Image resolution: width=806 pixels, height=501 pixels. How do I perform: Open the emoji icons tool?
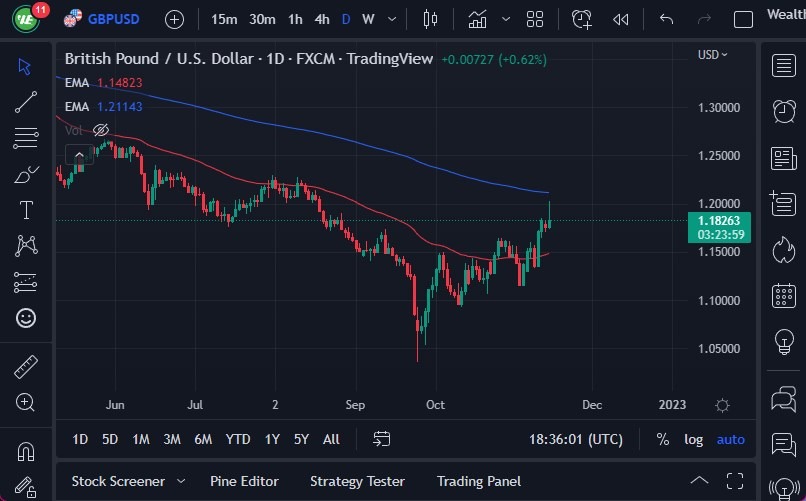point(26,318)
